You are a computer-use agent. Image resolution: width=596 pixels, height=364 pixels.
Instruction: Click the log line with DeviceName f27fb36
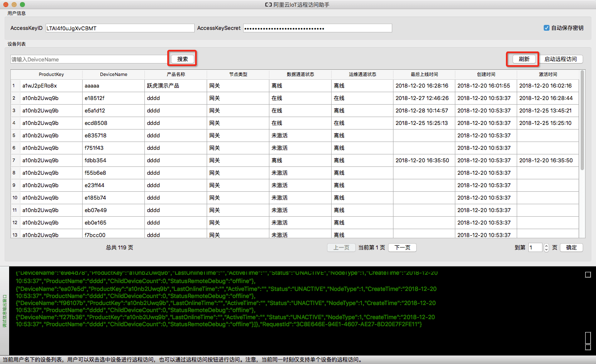pyautogui.click(x=225, y=320)
